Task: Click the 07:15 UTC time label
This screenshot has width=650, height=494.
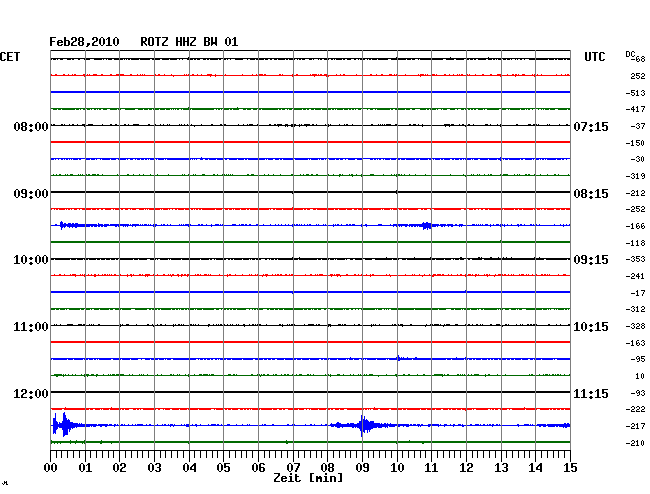Action: 591,126
